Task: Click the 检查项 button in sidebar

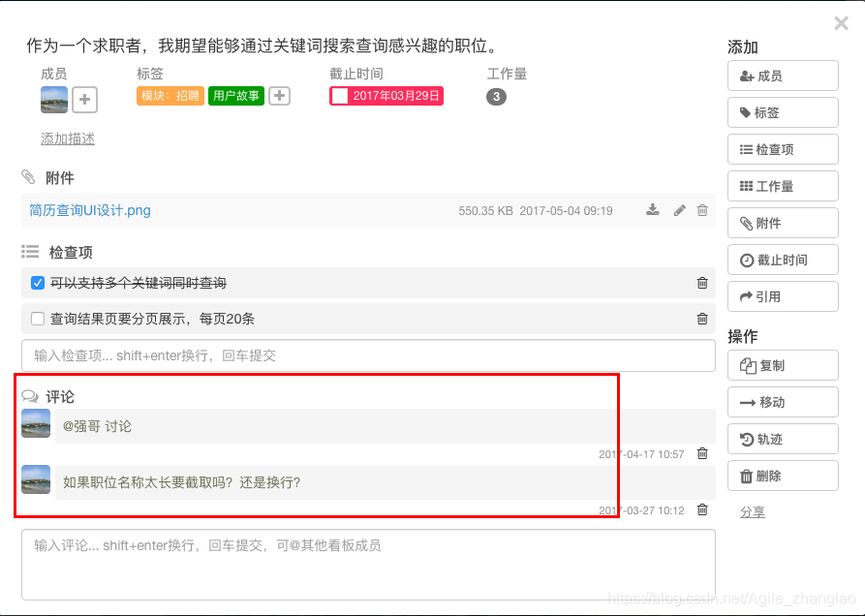Action: click(783, 149)
